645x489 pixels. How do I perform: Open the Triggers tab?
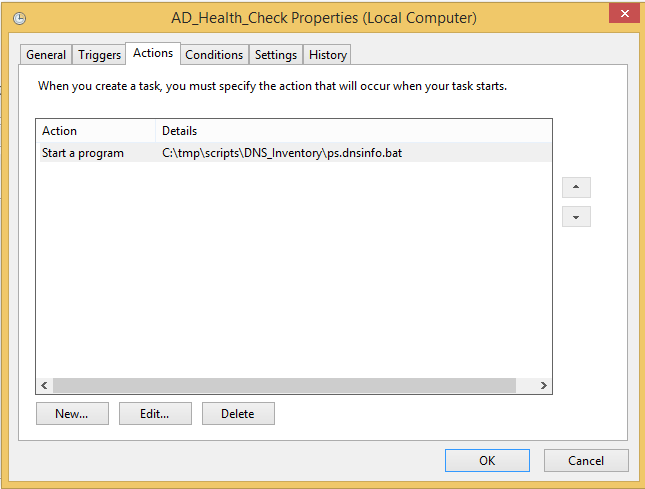coord(100,55)
